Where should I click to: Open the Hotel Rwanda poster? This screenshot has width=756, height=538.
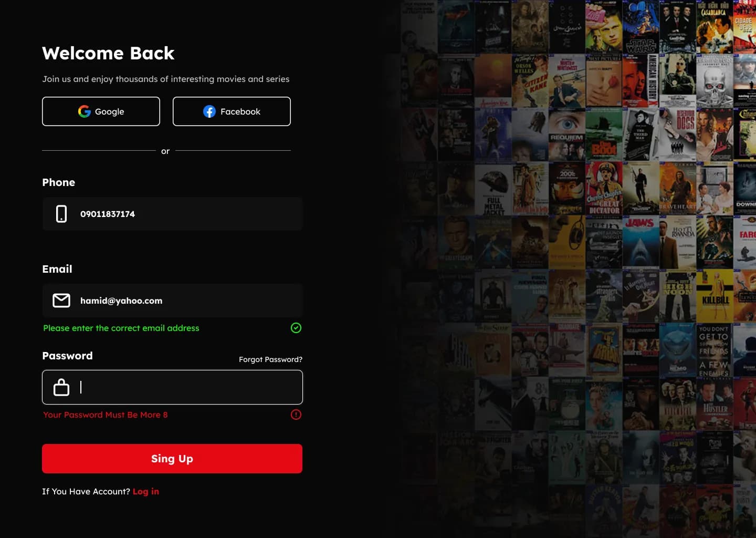[x=677, y=243]
